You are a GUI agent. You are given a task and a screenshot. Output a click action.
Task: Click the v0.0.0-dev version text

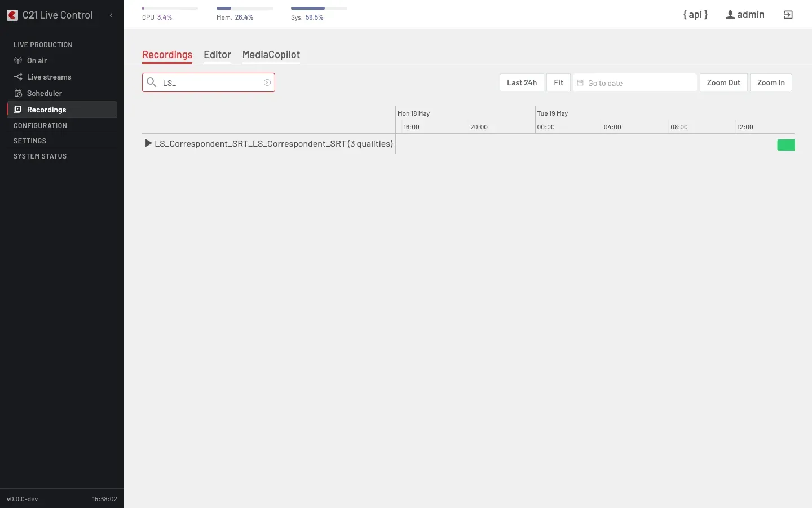pos(23,499)
